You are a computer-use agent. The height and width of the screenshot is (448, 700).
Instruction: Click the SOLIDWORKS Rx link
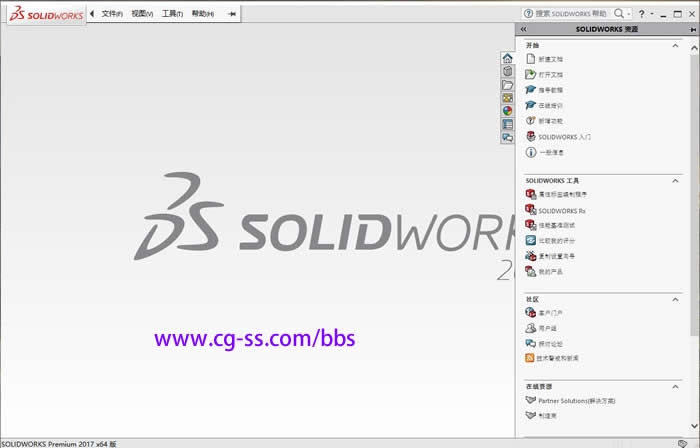[561, 211]
